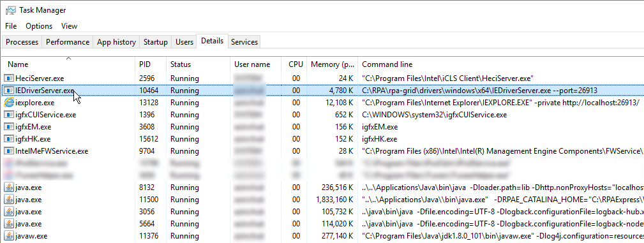The width and height of the screenshot is (644, 243).
Task: Click the RPAE_CATALINA_HOME java command line
Action: (503, 200)
